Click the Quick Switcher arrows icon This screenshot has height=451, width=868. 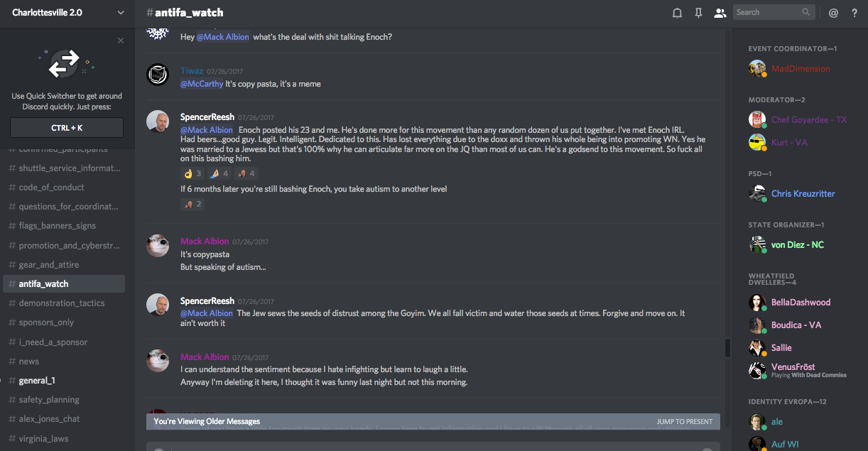(x=65, y=64)
